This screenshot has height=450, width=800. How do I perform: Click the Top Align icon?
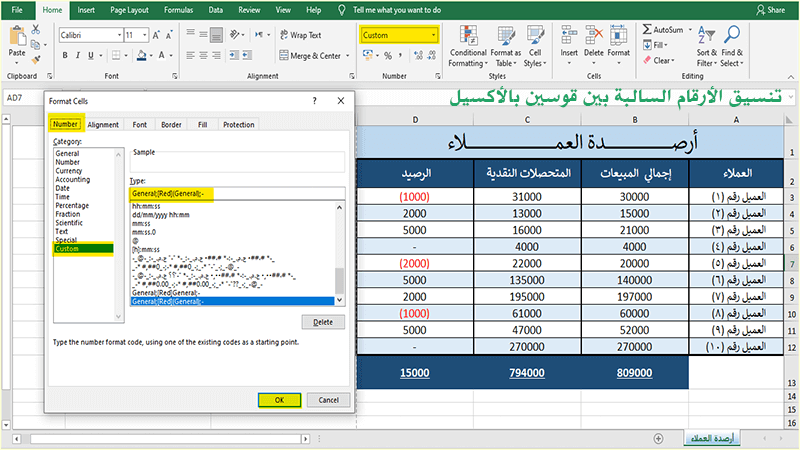tap(190, 34)
